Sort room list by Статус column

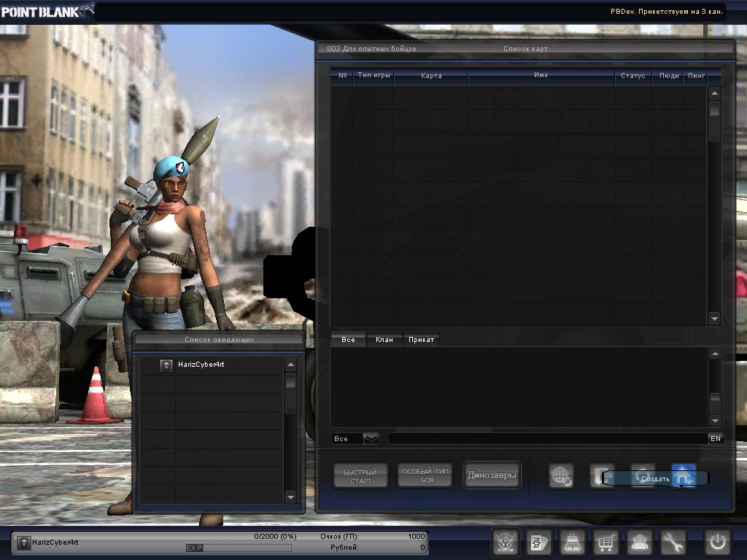(x=633, y=75)
